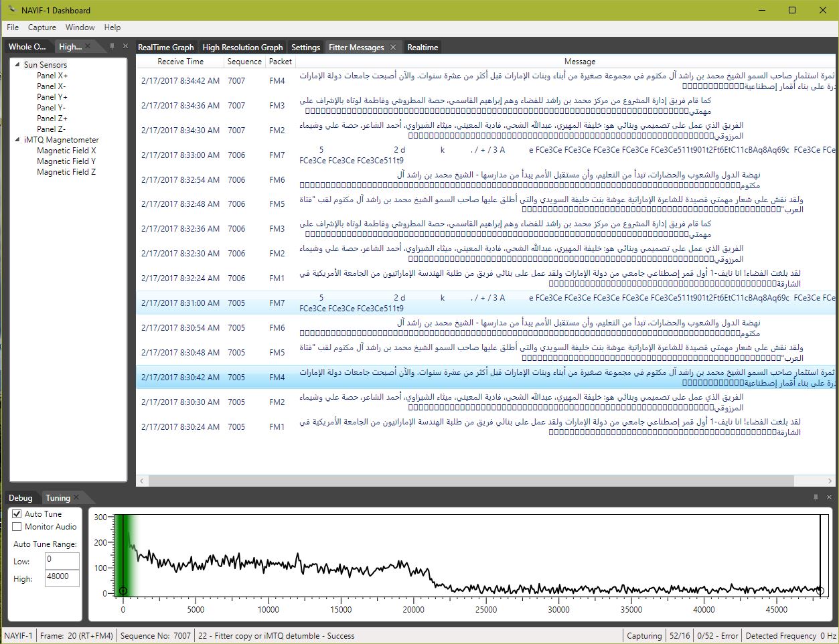Click the Auto Tune Low input field
This screenshot has height=644, width=839.
62,561
